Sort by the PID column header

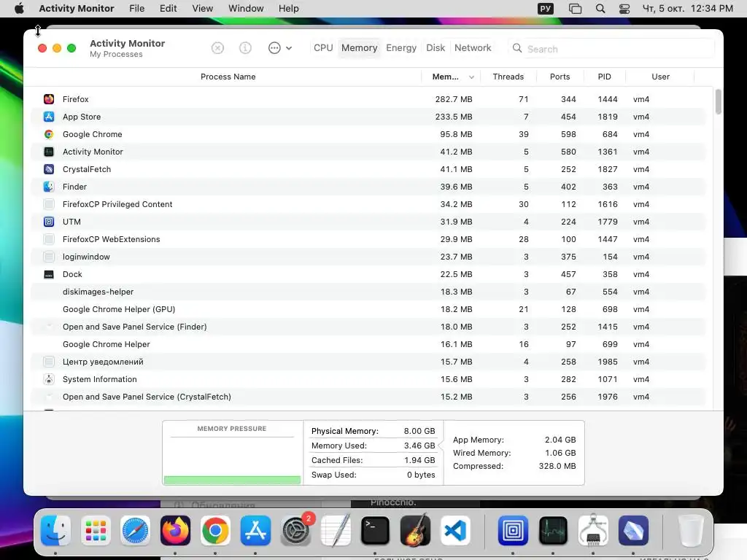[605, 77]
